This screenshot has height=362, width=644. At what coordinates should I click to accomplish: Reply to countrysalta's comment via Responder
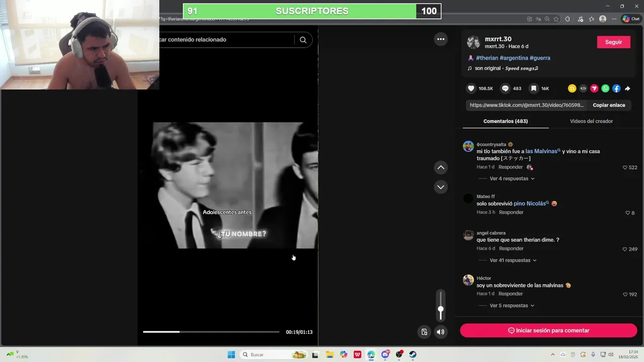pos(511,167)
